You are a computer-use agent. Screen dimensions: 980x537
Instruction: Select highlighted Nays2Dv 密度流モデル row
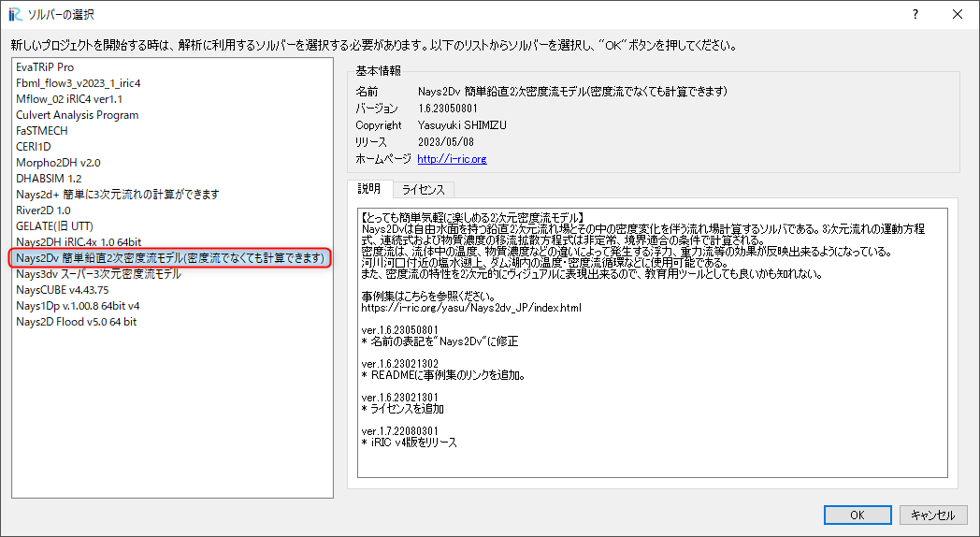(170, 257)
